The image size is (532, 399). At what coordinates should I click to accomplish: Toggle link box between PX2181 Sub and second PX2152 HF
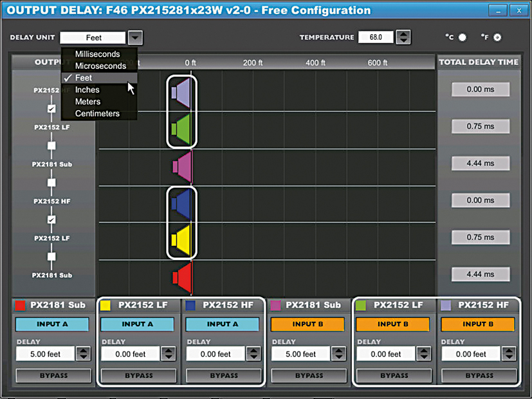point(51,183)
